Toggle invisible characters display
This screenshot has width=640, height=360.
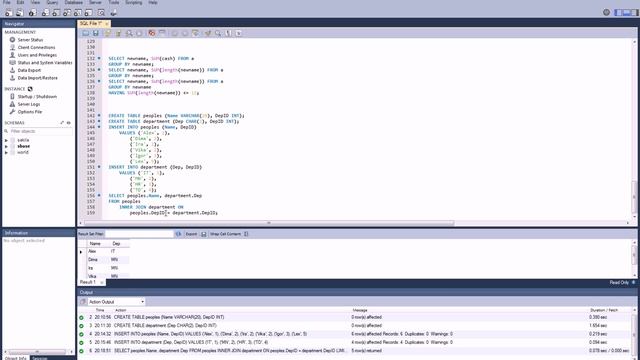[x=228, y=33]
